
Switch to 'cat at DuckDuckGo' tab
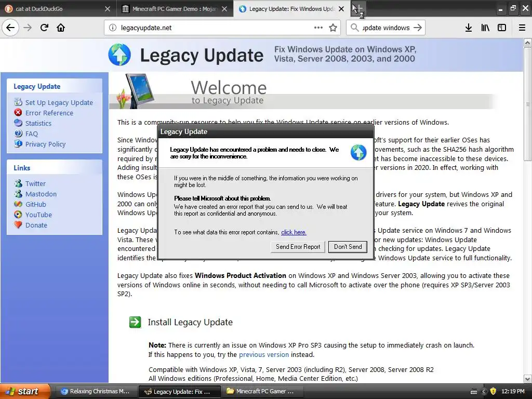point(58,9)
